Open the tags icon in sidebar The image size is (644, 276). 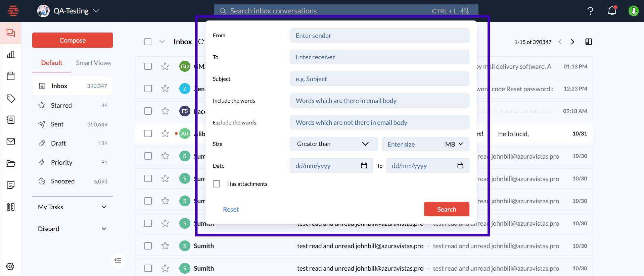pyautogui.click(x=11, y=98)
